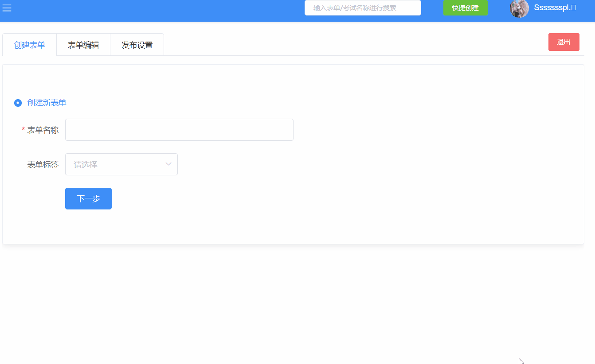Click the 表单标签 label text
Screen dimensions: 595x364
(x=43, y=164)
